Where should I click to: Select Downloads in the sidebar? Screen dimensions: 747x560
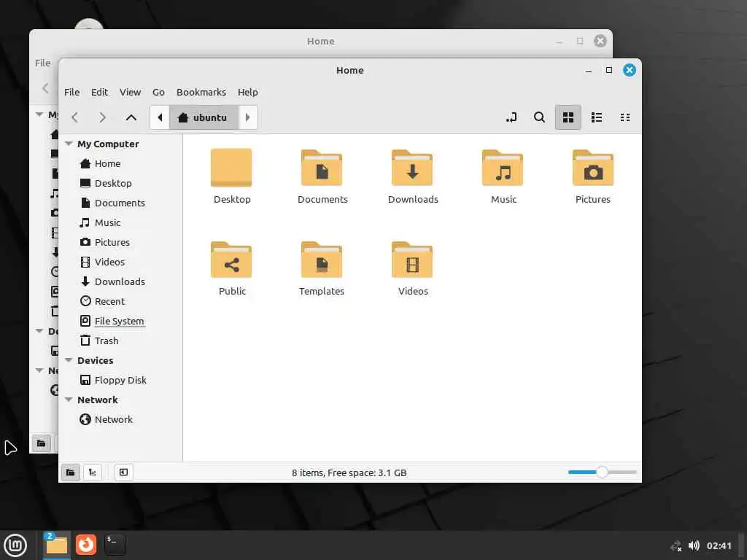(120, 282)
